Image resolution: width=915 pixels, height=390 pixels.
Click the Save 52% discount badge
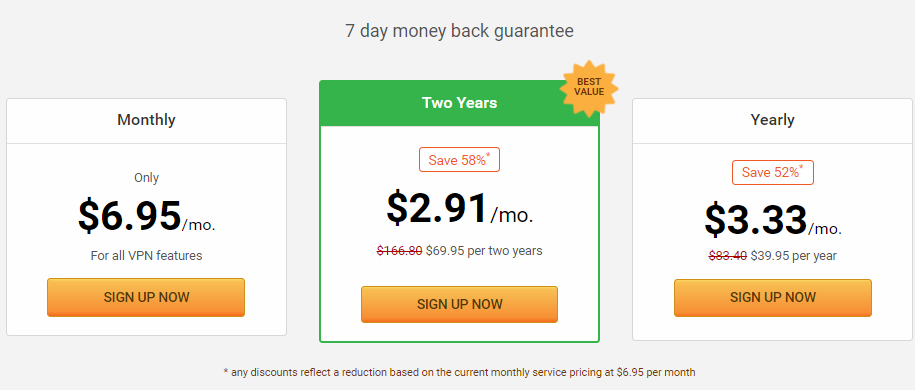tap(773, 172)
